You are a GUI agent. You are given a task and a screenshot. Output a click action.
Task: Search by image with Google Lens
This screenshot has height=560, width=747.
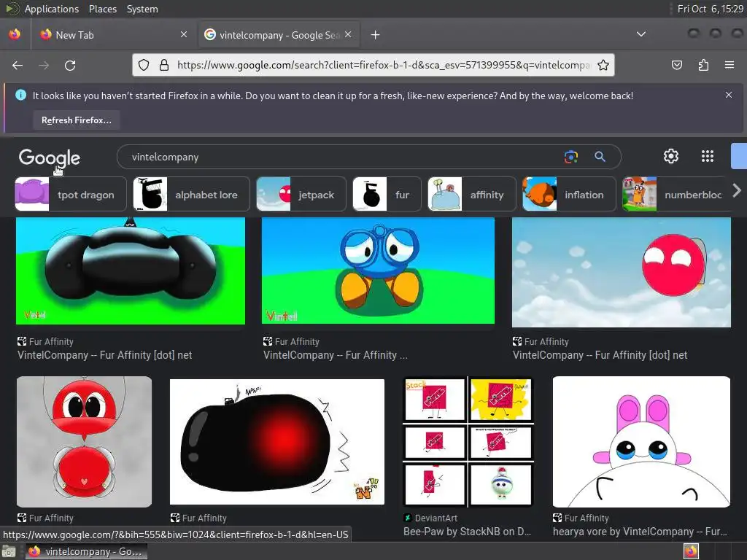570,157
